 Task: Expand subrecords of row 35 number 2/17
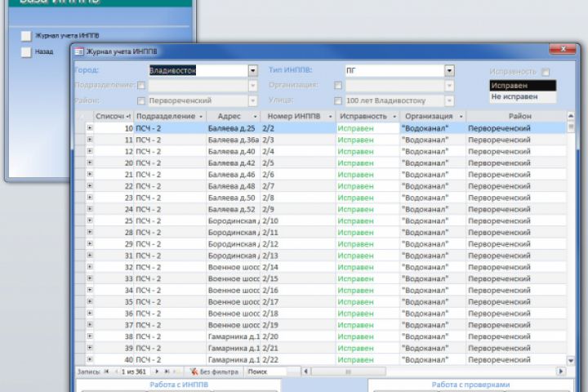(90, 301)
